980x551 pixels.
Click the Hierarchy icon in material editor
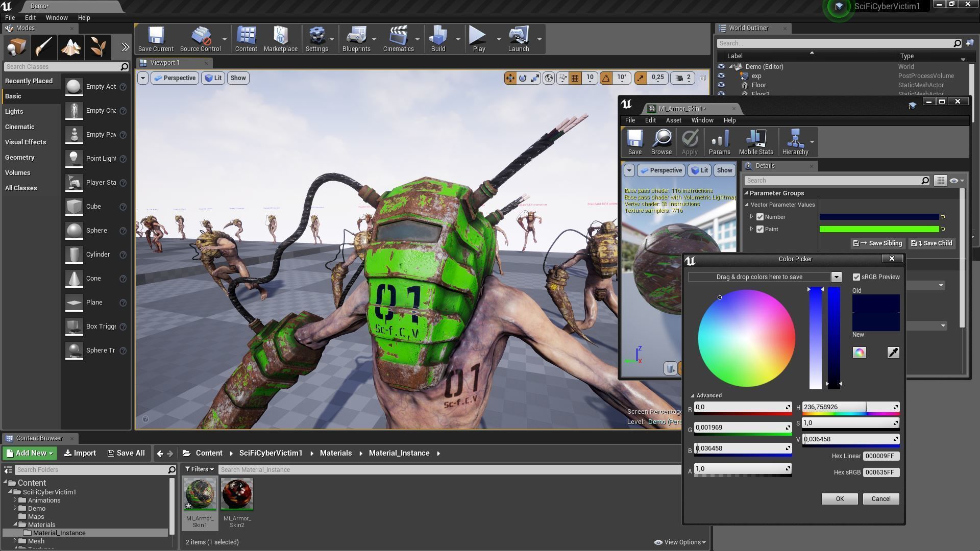(795, 142)
